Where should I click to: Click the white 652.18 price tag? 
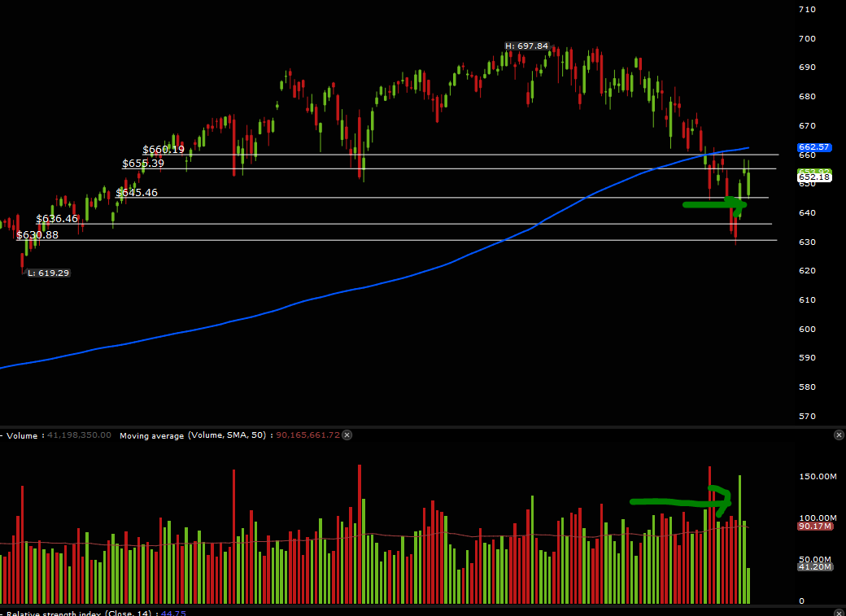coord(814,177)
